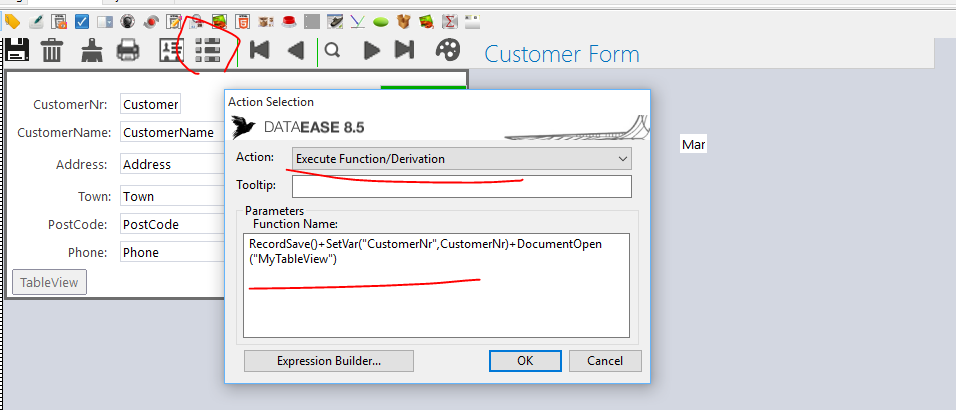The width and height of the screenshot is (956, 410).
Task: Click the floppy disk Save icon
Action: pyautogui.click(x=17, y=50)
